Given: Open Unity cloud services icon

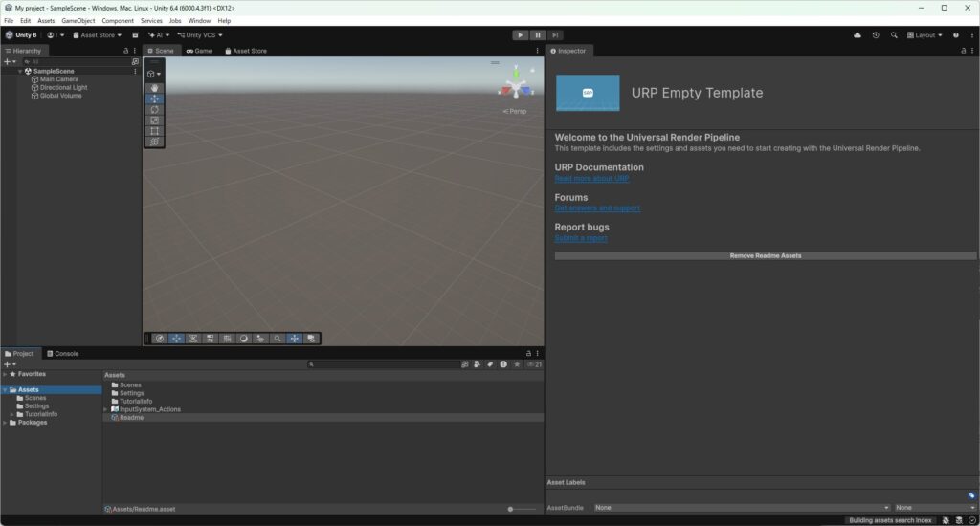Looking at the screenshot, I should [x=857, y=35].
